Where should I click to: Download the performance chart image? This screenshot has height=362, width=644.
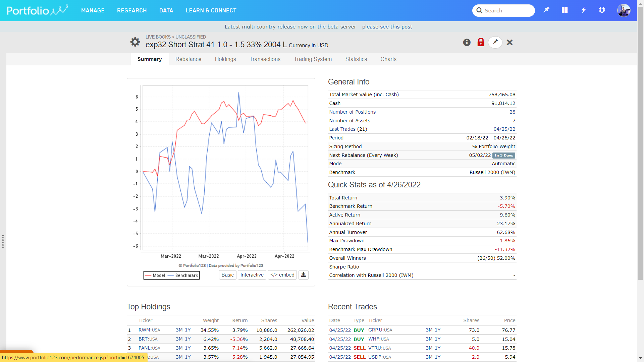(x=303, y=275)
